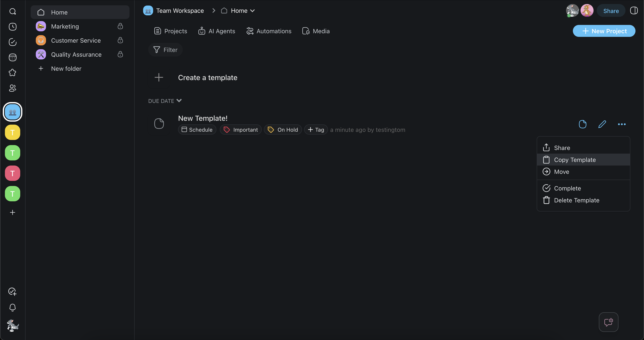Image resolution: width=644 pixels, height=340 pixels.
Task: Open the AI chat bubble button
Action: [608, 322]
